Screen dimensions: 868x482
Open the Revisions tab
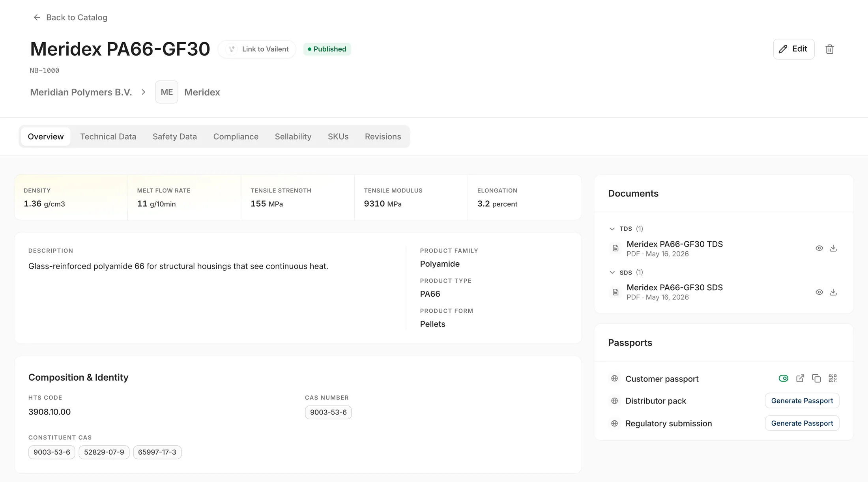click(383, 137)
